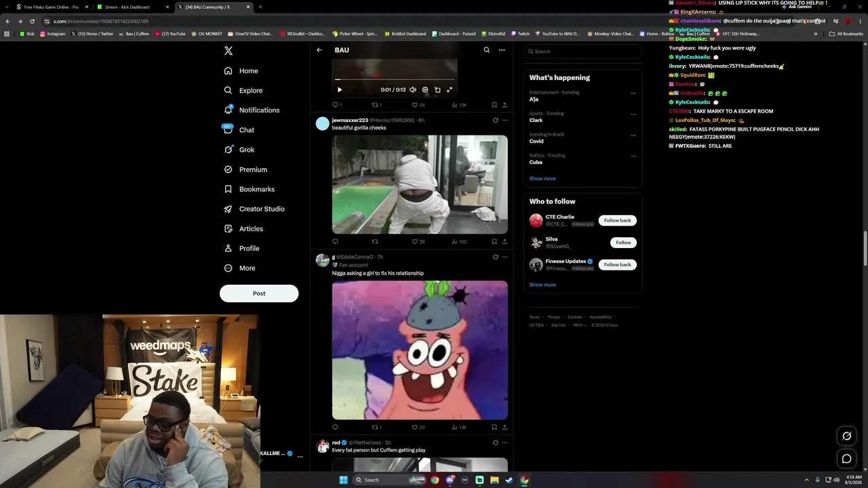
Task: Open options for Cuba trend
Action: click(633, 157)
